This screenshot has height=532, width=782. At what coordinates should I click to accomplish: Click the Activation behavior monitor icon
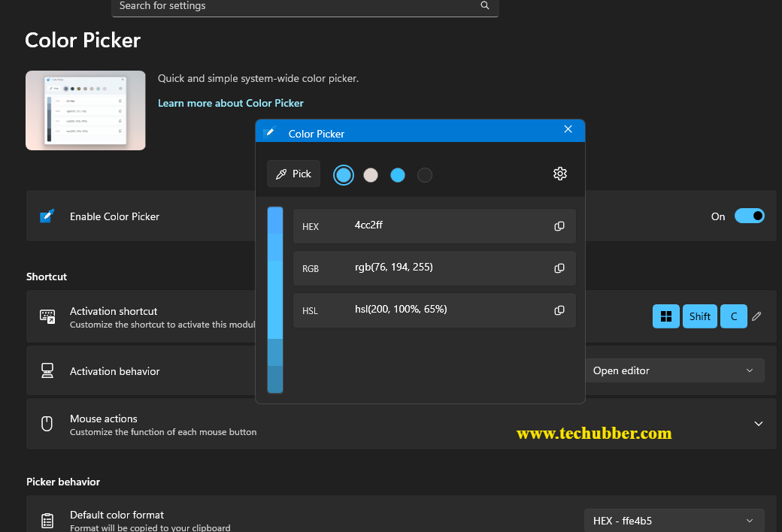tap(47, 370)
